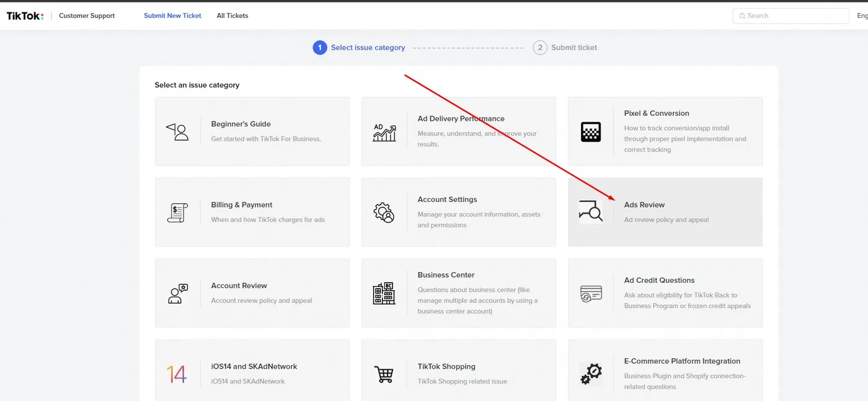Viewport: 868px width, 401px height.
Task: Click 'When and how TikTok charges for ads'
Action: [x=268, y=219]
